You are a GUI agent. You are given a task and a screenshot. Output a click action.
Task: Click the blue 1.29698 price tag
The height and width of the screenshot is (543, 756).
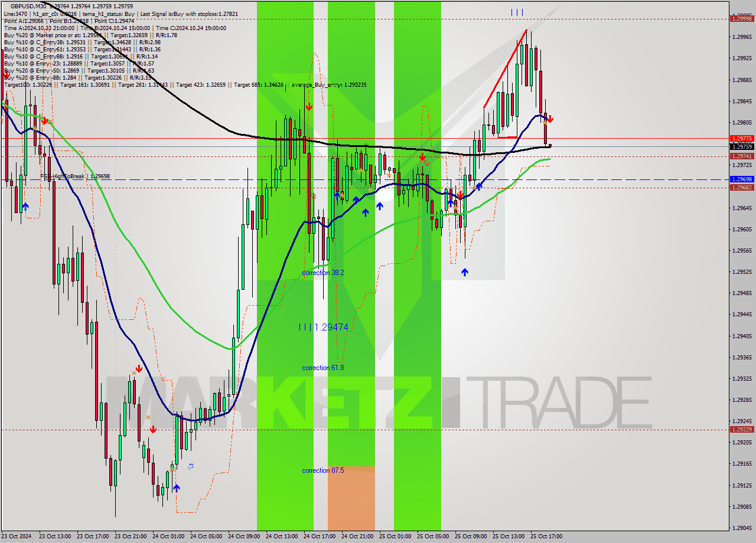point(742,179)
